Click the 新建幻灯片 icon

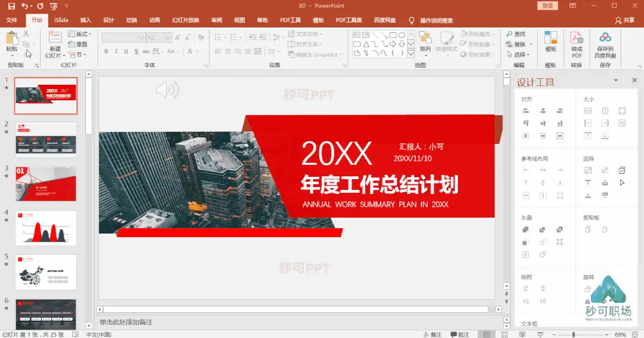55,38
